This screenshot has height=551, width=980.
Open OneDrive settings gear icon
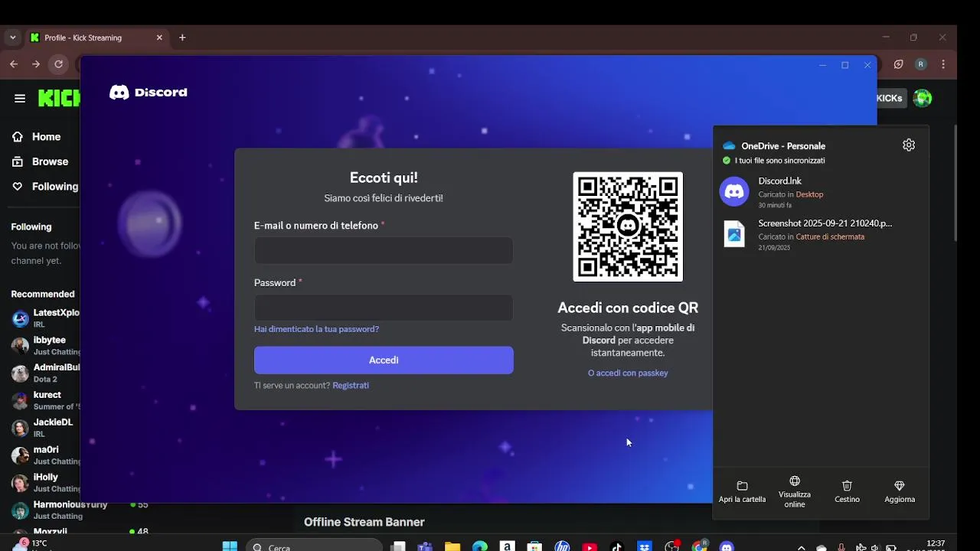[x=909, y=145]
